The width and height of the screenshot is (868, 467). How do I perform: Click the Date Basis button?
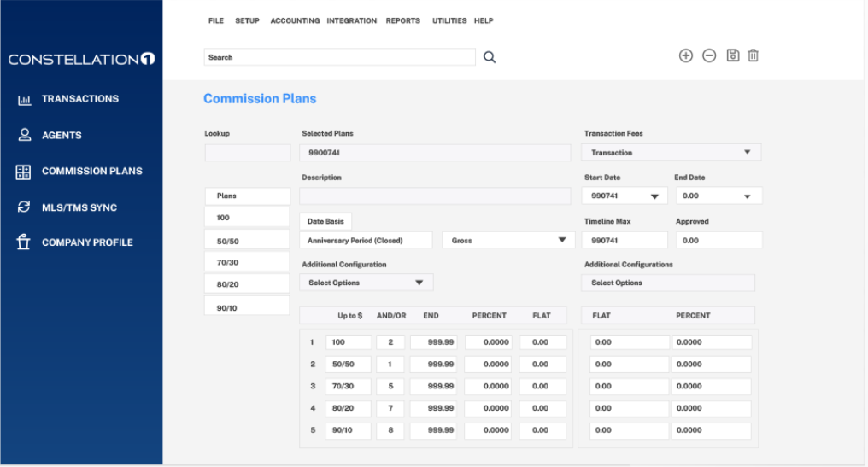pos(325,221)
